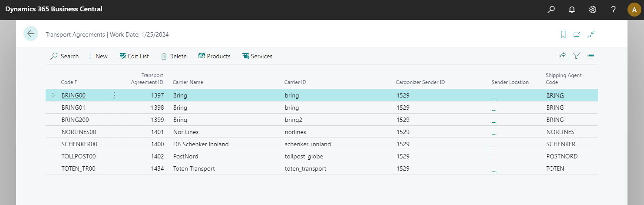The height and width of the screenshot is (205, 644).
Task: Click Edit List action
Action: (x=134, y=56)
